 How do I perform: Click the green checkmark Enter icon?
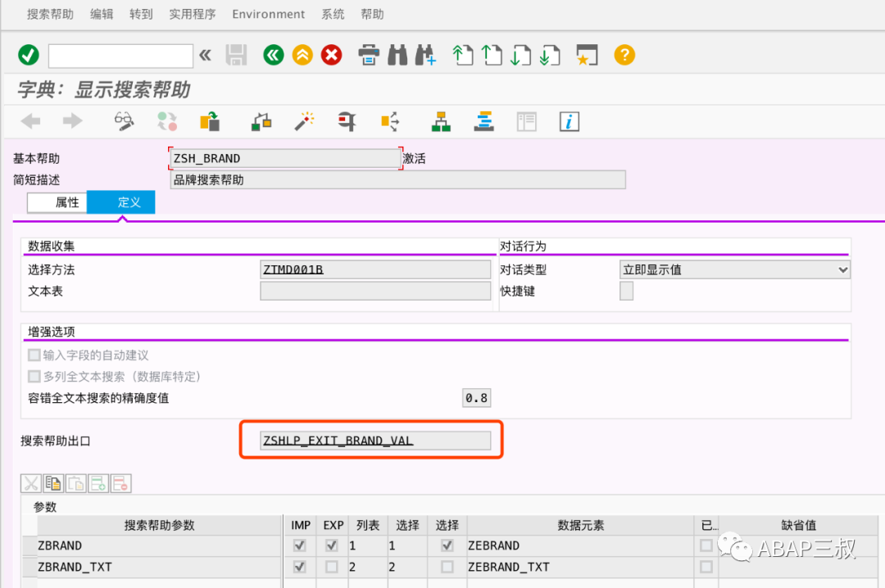coord(29,56)
